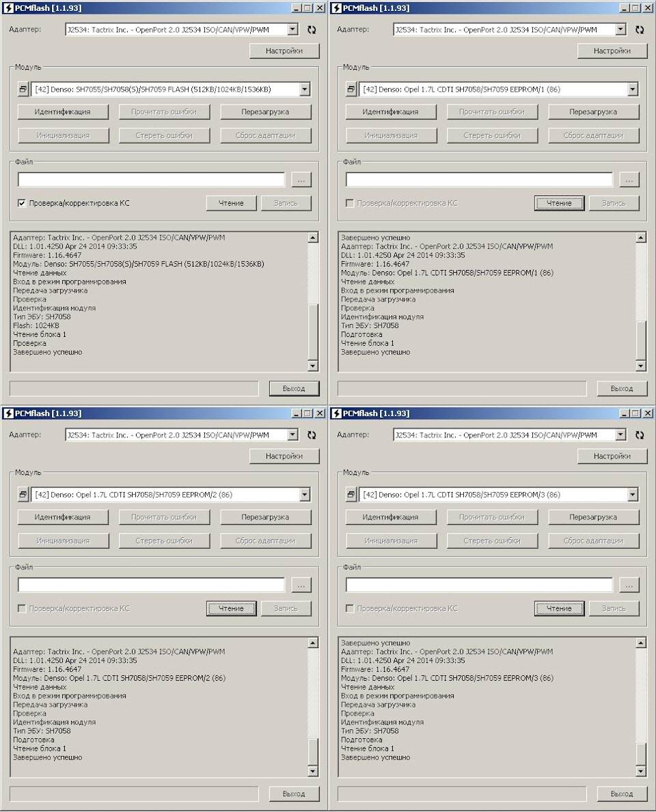Refresh the adapter list in bottom-right window
Viewport: 656px width, 812px height.
639,435
